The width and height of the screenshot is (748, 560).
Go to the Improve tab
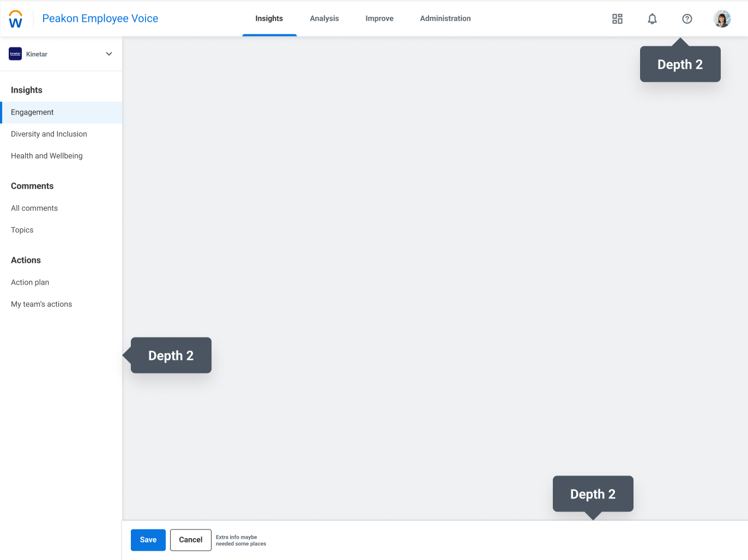[x=379, y=19]
